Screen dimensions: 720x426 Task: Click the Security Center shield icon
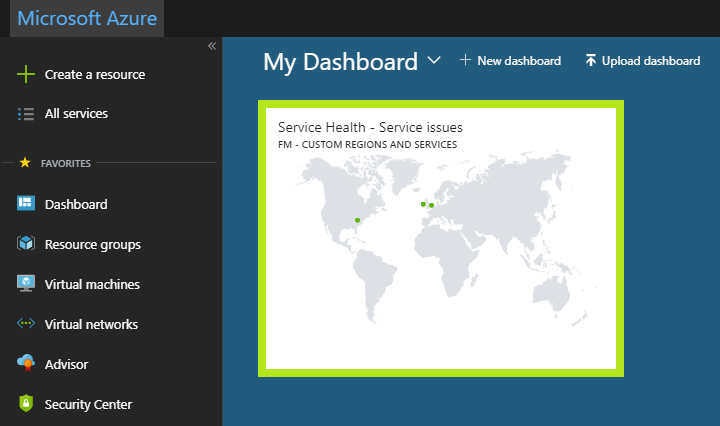[26, 403]
